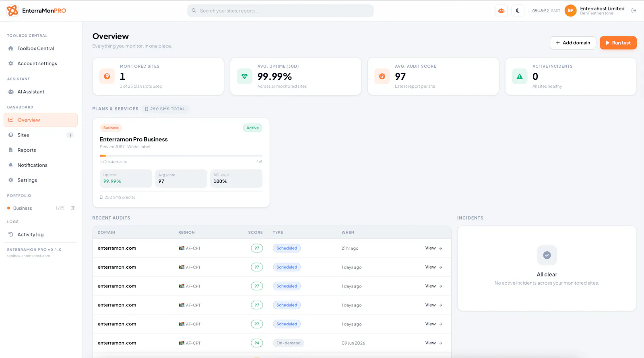The image size is (644, 358).
Task: Click the EnterraMonPRO logo icon
Action: pos(12,10)
